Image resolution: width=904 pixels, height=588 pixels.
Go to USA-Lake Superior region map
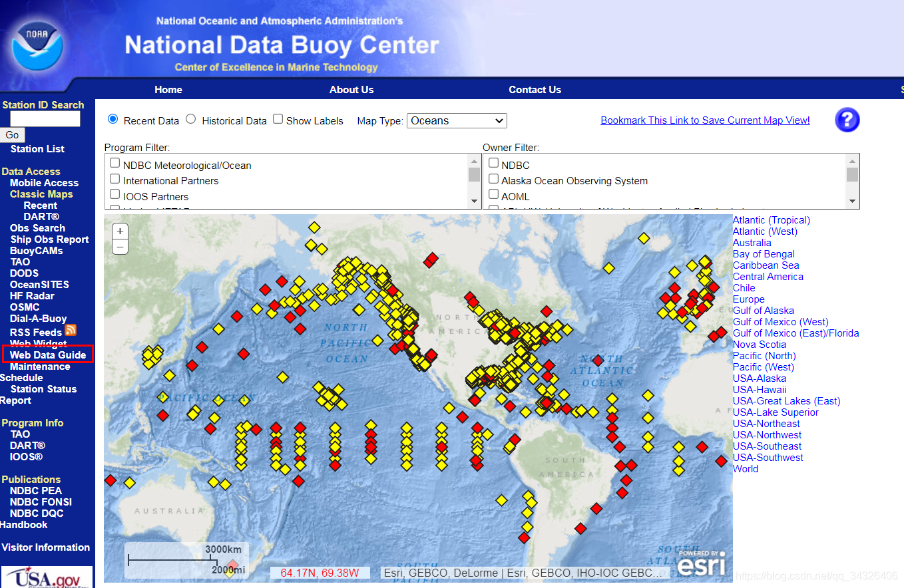pos(776,412)
